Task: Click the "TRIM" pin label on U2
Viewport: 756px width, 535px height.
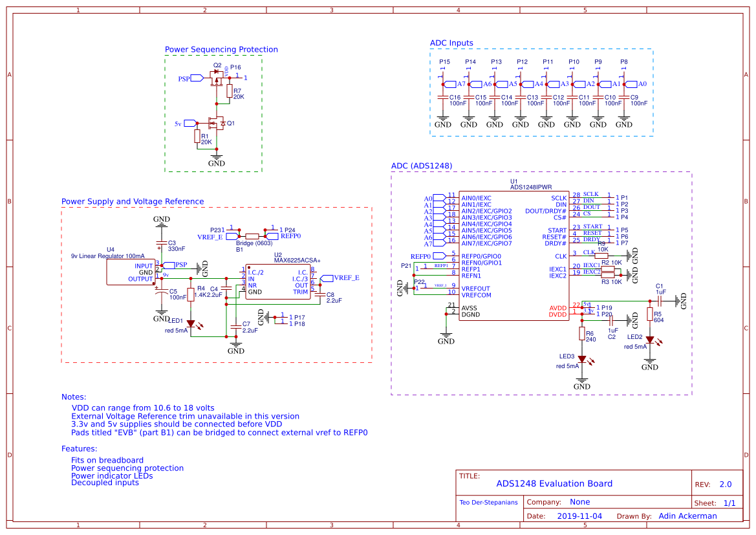Action: click(x=300, y=292)
